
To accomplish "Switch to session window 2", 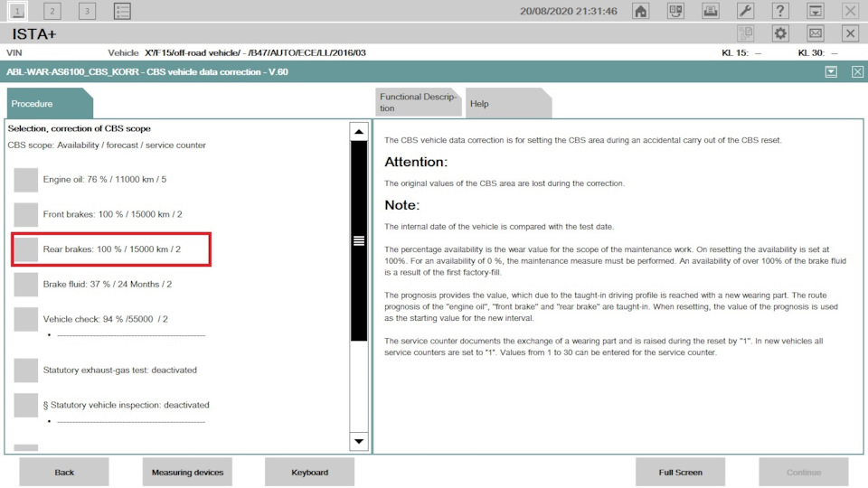I will pos(52,11).
